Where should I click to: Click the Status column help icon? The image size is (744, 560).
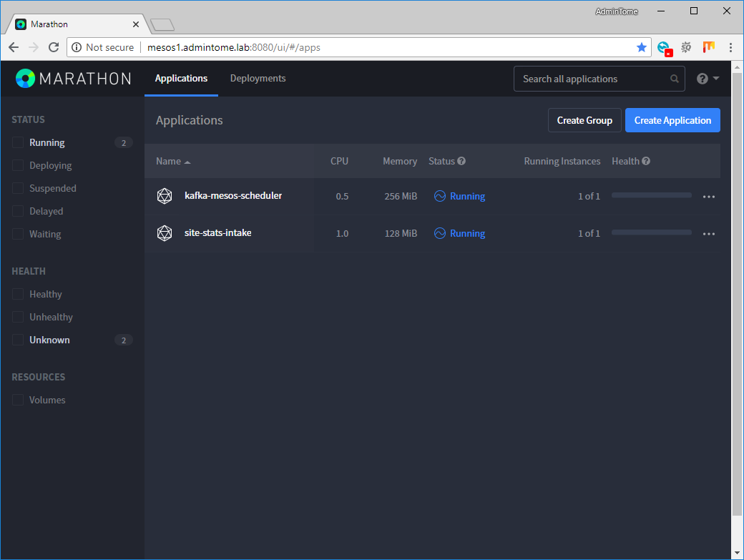coord(462,161)
